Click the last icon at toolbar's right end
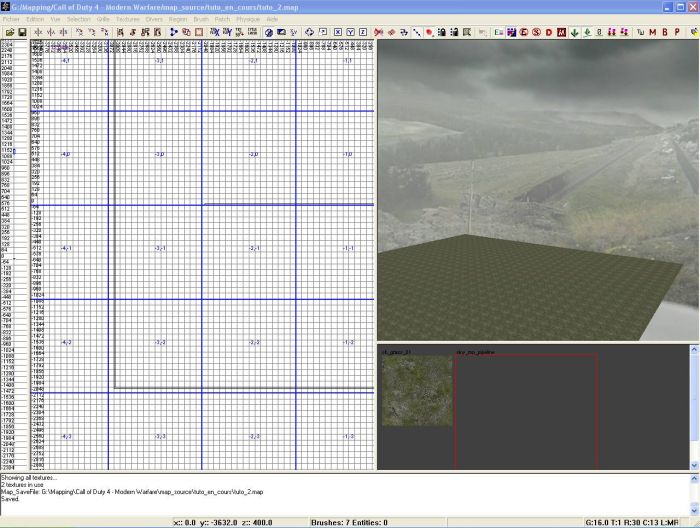700x528 pixels. (x=694, y=32)
